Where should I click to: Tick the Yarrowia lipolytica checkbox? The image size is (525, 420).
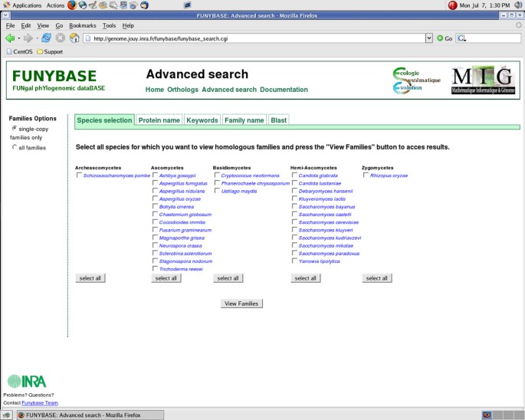[294, 261]
